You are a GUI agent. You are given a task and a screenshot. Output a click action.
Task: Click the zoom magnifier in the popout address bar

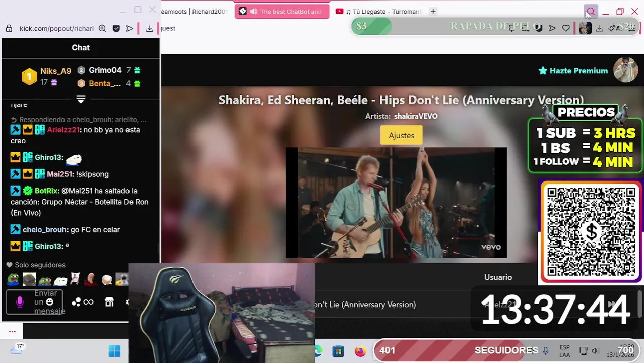pyautogui.click(x=102, y=28)
